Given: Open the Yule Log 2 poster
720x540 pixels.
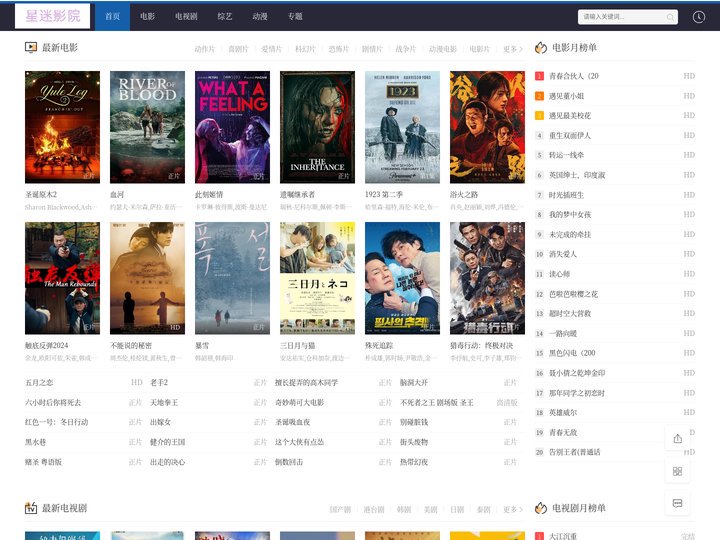Looking at the screenshot, I should click(x=62, y=127).
